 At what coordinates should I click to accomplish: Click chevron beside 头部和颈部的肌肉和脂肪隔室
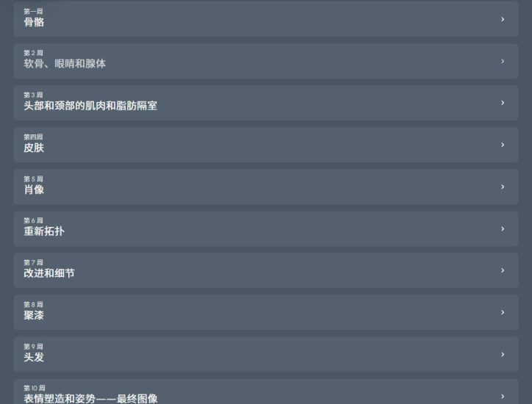tap(503, 103)
